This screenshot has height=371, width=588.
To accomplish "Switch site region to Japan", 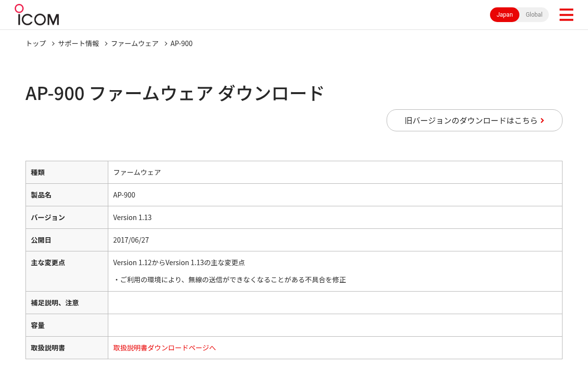I will pos(505,15).
